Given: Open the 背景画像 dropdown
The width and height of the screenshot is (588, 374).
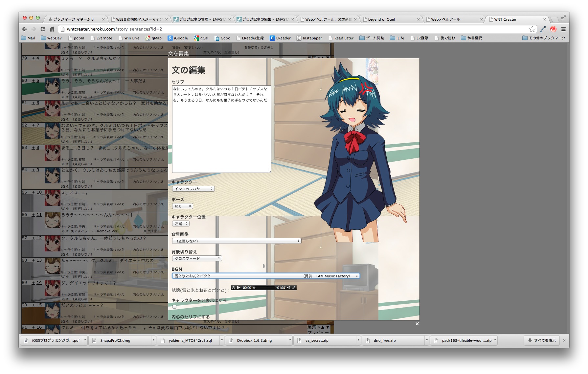Looking at the screenshot, I should click(237, 241).
